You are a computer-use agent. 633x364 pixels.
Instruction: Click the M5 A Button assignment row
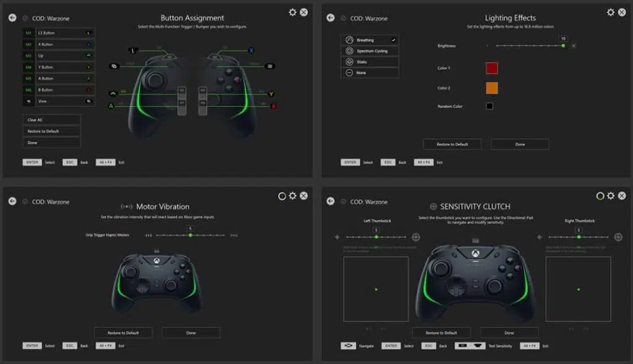[59, 78]
